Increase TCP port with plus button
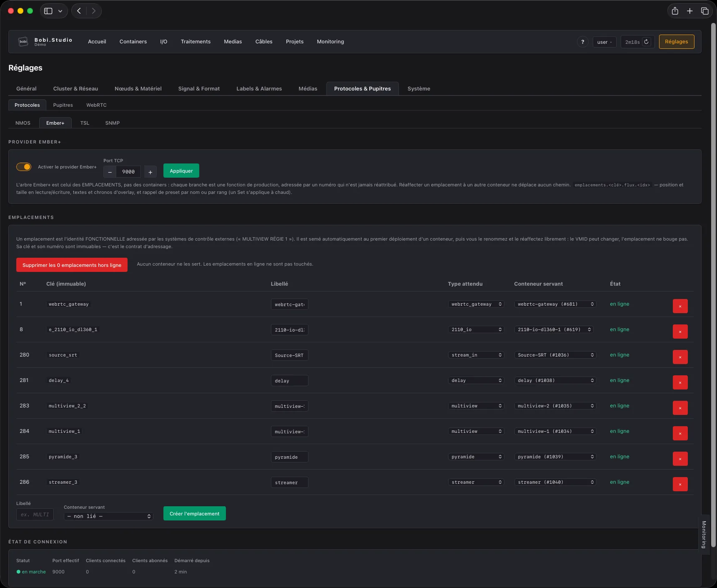 [150, 172]
